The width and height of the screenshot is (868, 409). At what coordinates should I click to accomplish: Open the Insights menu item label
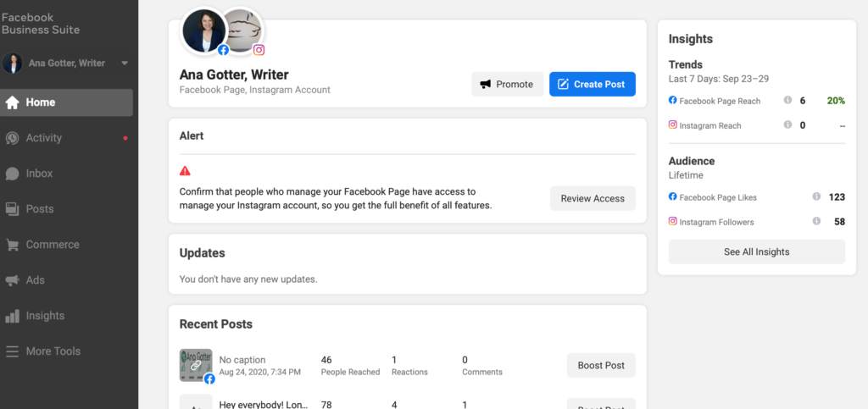coord(45,316)
